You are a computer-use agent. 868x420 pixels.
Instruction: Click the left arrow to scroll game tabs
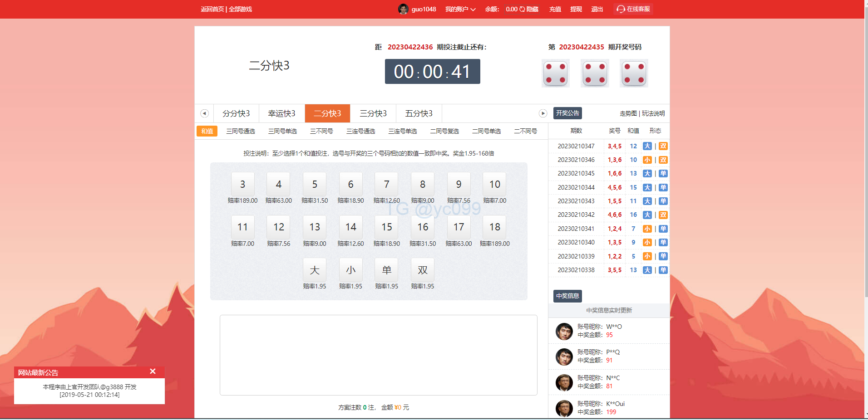(204, 113)
